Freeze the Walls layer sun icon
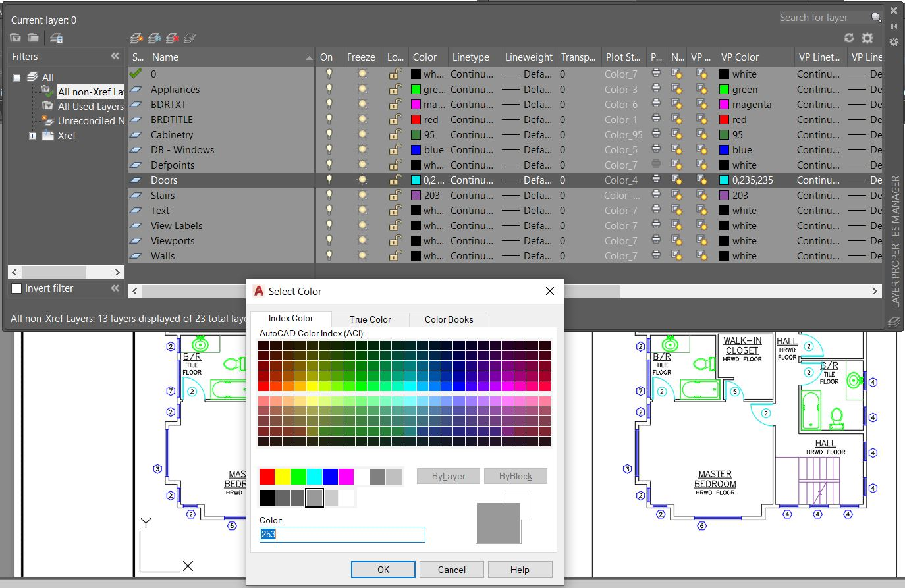Image resolution: width=905 pixels, height=588 pixels. coord(362,255)
